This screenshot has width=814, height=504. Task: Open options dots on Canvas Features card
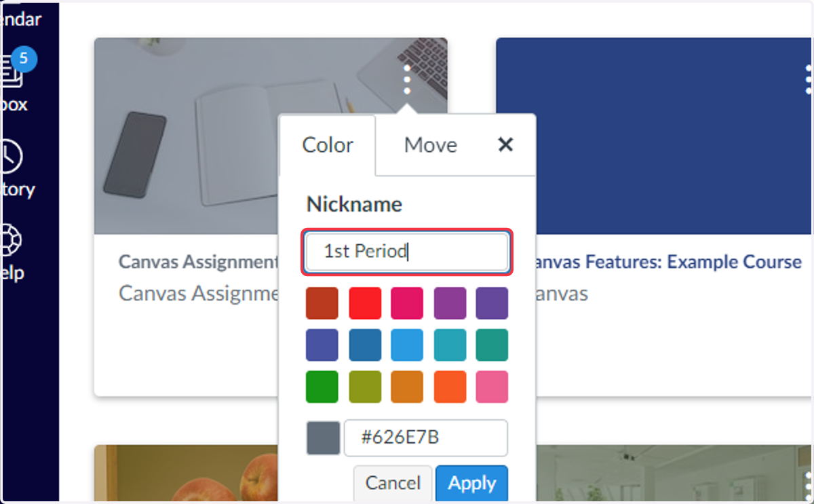click(808, 80)
